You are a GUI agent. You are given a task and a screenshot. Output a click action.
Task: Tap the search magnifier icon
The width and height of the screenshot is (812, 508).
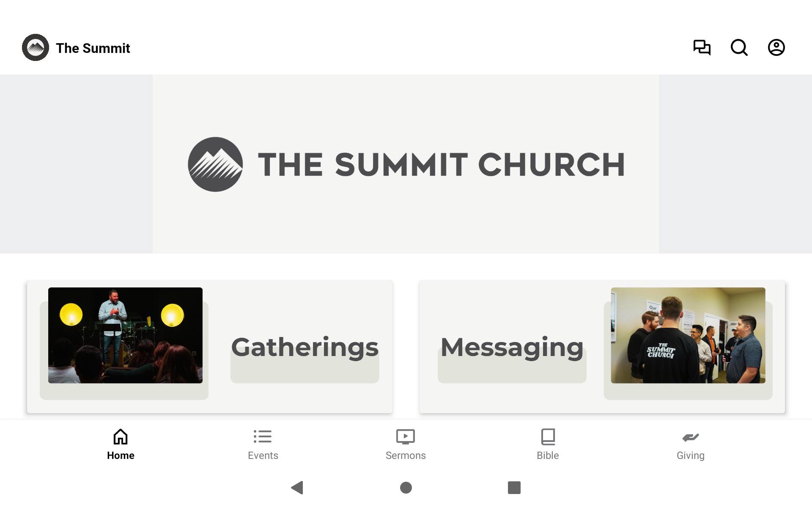click(x=739, y=47)
